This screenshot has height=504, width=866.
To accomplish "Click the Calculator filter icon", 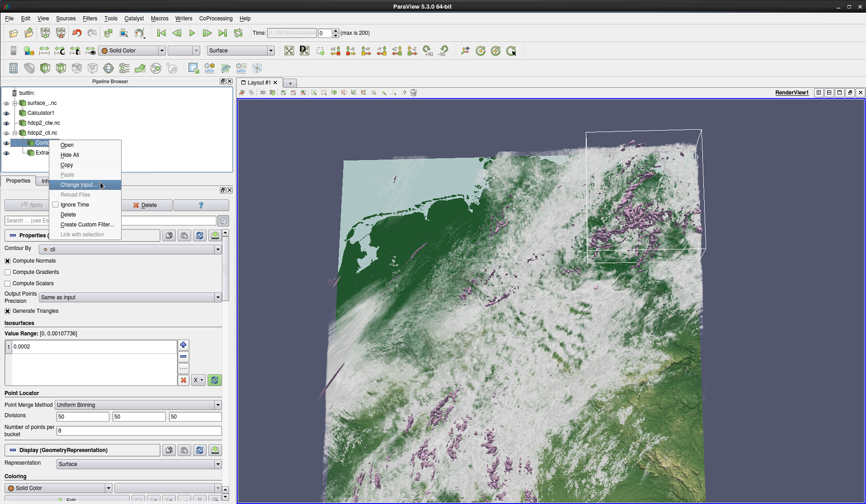I will (14, 68).
